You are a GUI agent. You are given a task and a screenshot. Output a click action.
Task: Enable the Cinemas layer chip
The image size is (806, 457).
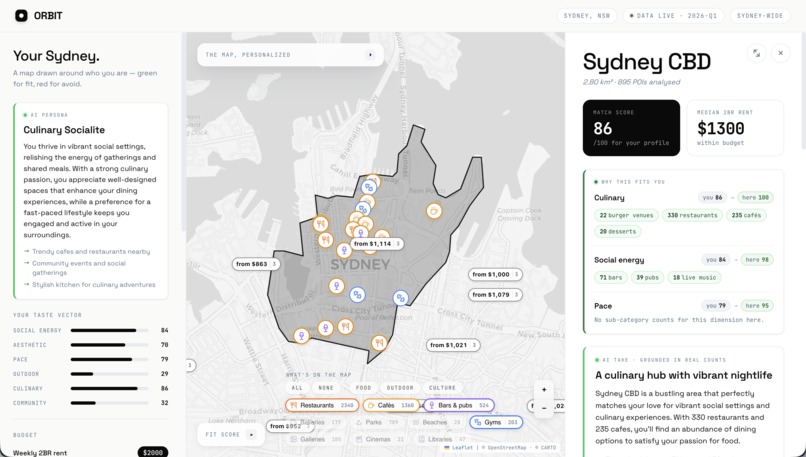click(x=379, y=439)
